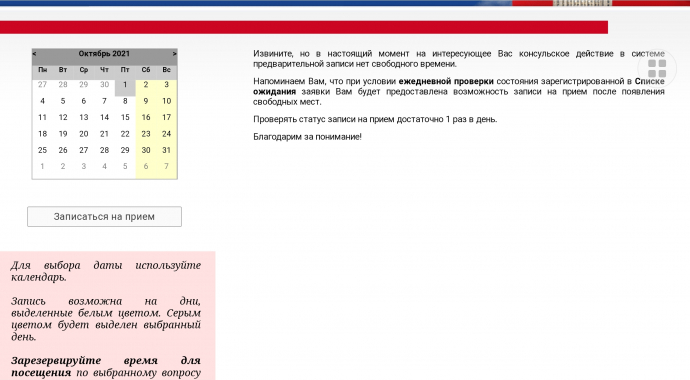Click the Октябрь 2021 calendar title
This screenshot has width=690, height=380.
[x=104, y=54]
